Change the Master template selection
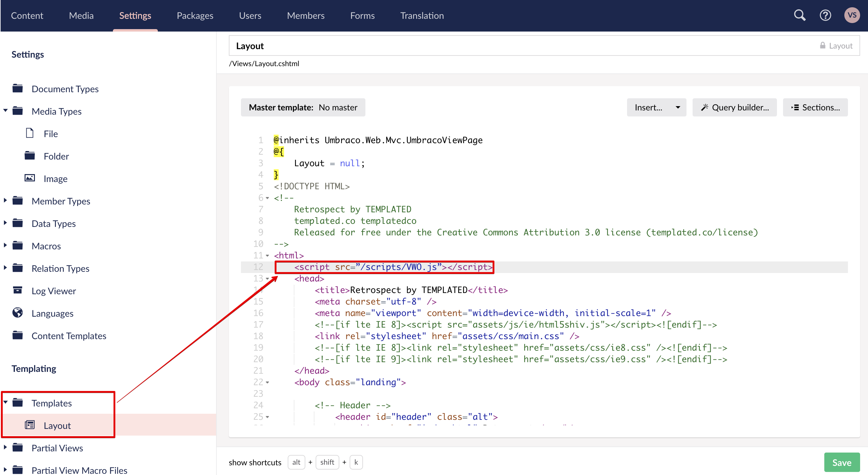Viewport: 868px width, 475px height. (303, 107)
